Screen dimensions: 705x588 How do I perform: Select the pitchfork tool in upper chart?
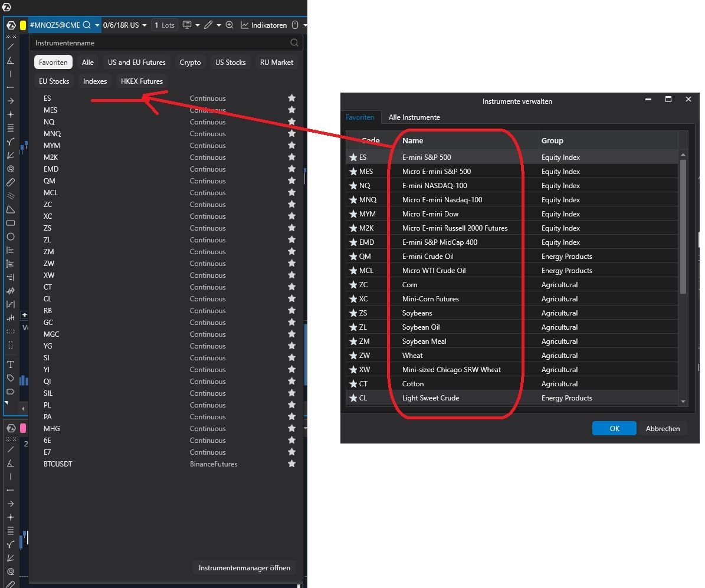(x=11, y=142)
